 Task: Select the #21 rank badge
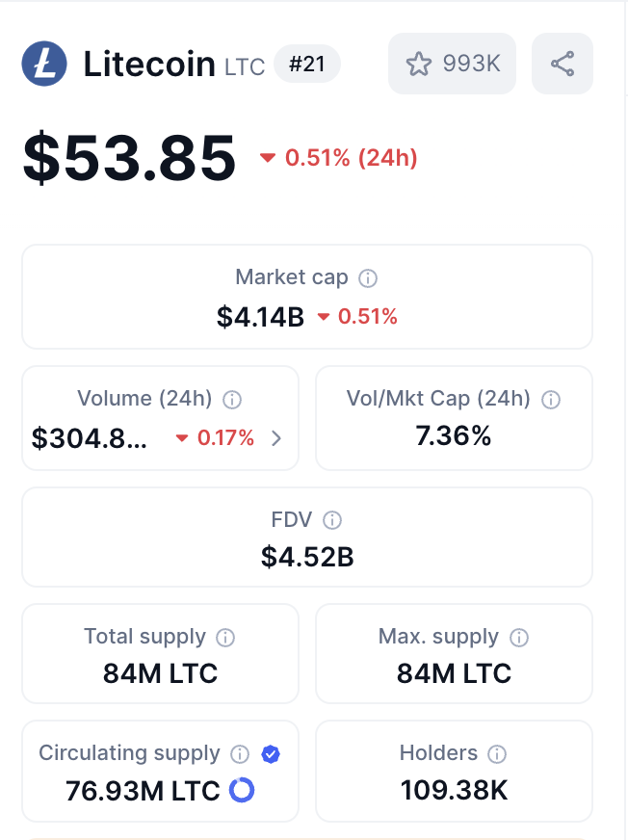pyautogui.click(x=307, y=64)
